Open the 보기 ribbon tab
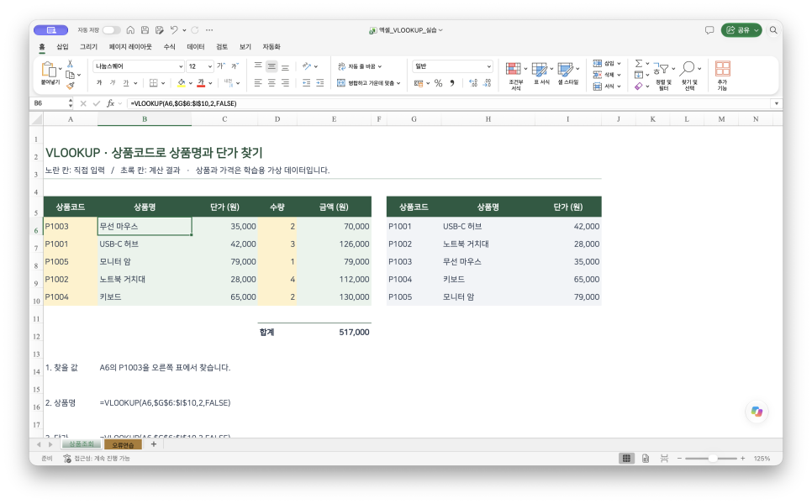 [245, 46]
